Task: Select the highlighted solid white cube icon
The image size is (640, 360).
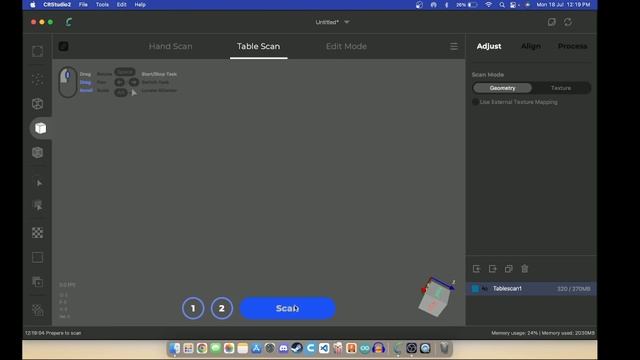Action: pos(40,128)
